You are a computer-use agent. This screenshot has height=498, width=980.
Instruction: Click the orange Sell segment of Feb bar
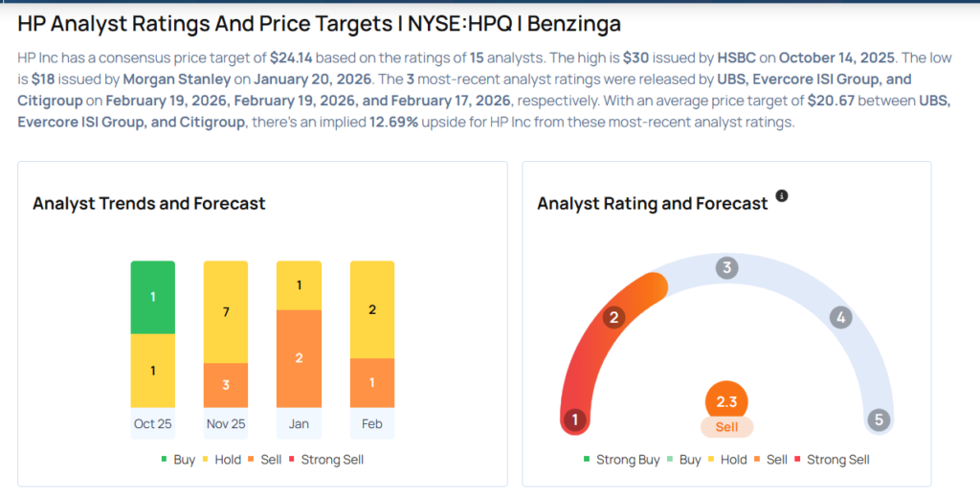[372, 383]
